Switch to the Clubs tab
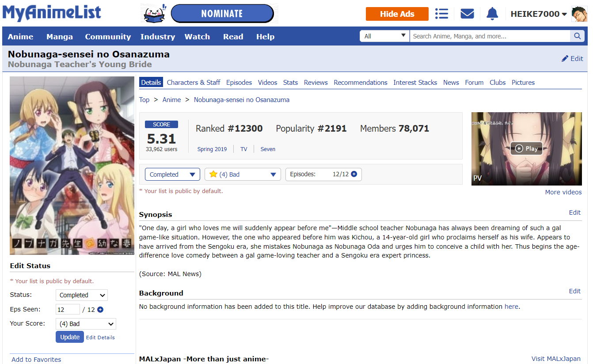 pos(498,83)
